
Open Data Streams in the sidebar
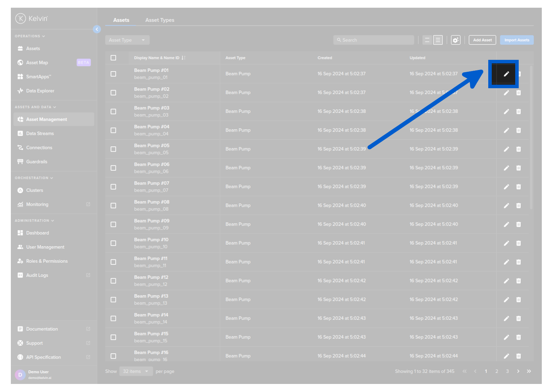(40, 134)
